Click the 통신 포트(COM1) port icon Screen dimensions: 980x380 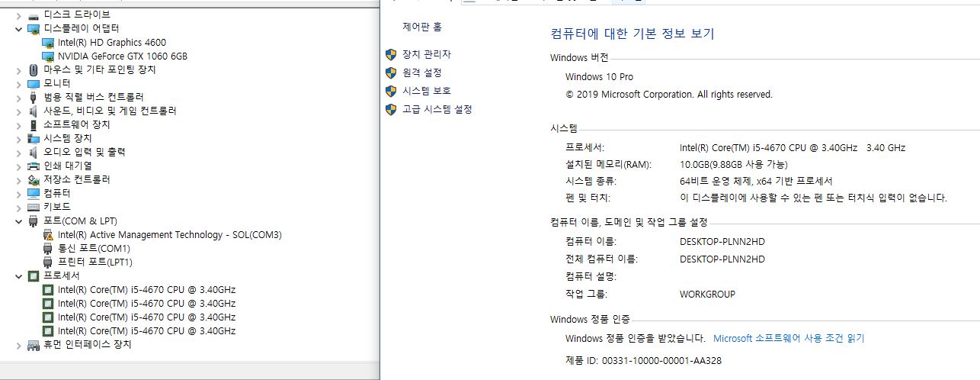(x=48, y=248)
